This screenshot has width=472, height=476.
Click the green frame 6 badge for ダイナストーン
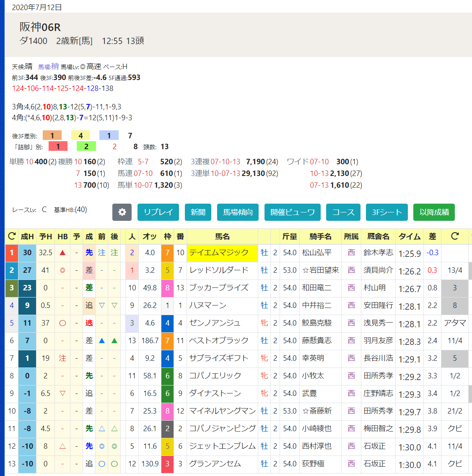coord(167,394)
